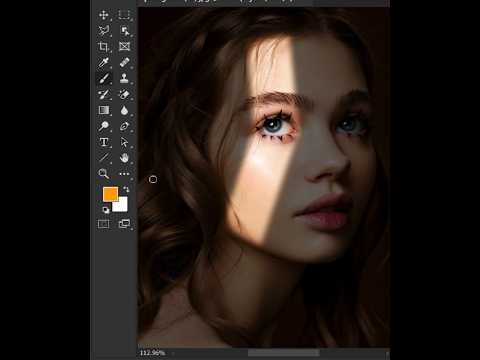Open the Edit Toolbar three-dots menu
The height and width of the screenshot is (360, 480).
pyautogui.click(x=124, y=174)
